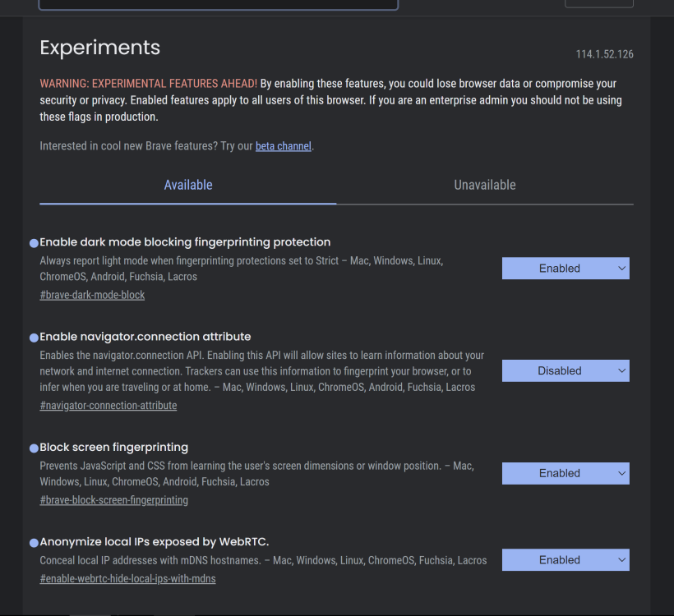Click the blue dot beside navigator.connection flag
Screen dimensions: 674x616
(35, 338)
